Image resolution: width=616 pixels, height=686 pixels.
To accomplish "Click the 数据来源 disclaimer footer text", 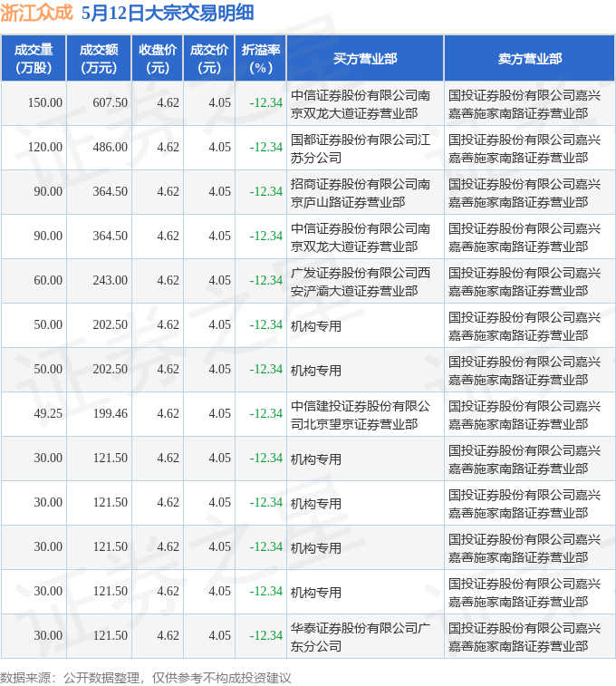I will point(146,678).
